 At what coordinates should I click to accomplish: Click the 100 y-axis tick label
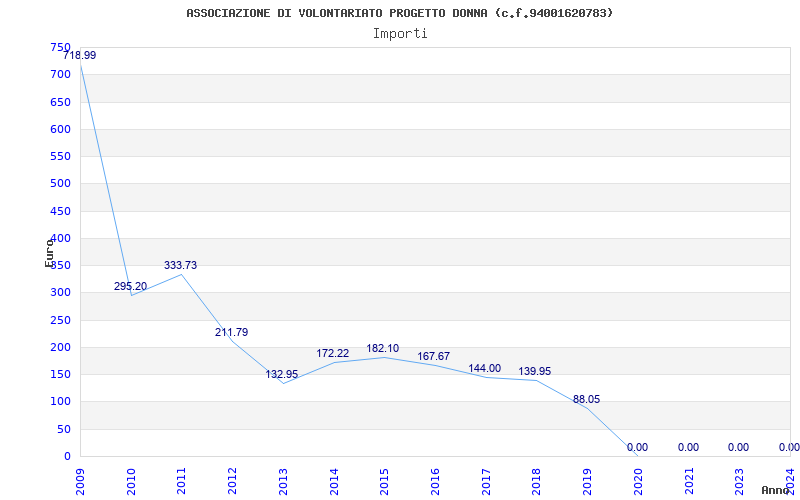click(x=60, y=402)
